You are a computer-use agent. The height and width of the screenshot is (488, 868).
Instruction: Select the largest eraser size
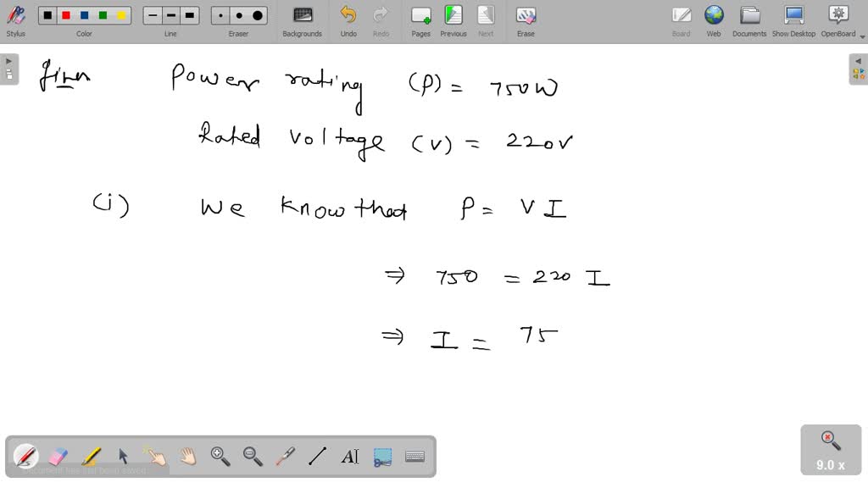[256, 14]
